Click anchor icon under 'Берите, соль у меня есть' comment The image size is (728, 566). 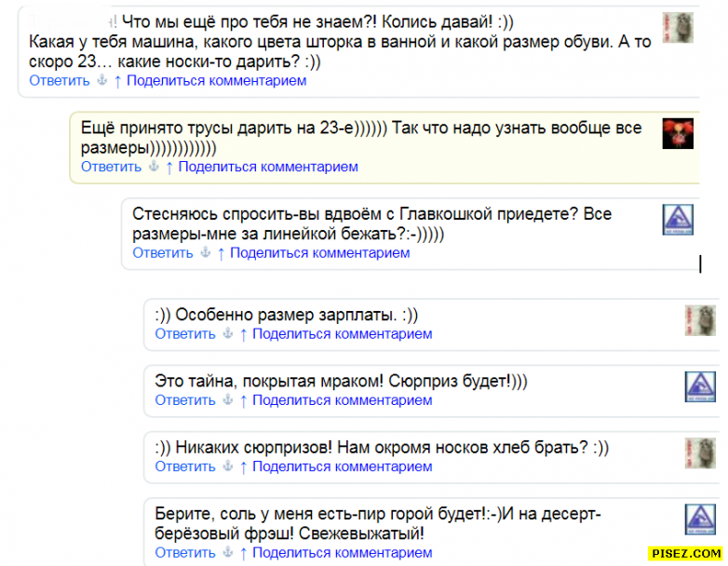(x=228, y=553)
